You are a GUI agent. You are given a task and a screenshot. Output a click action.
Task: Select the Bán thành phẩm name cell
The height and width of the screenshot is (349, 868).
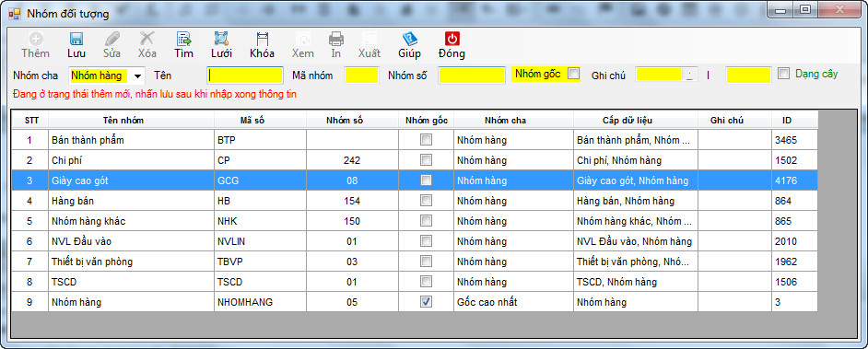click(x=131, y=140)
